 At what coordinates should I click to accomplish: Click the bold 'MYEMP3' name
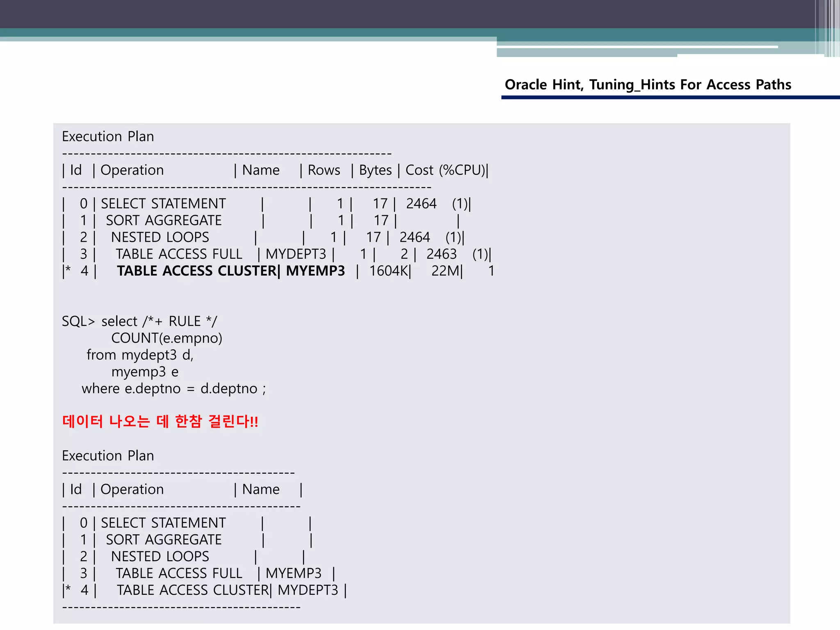coord(315,271)
